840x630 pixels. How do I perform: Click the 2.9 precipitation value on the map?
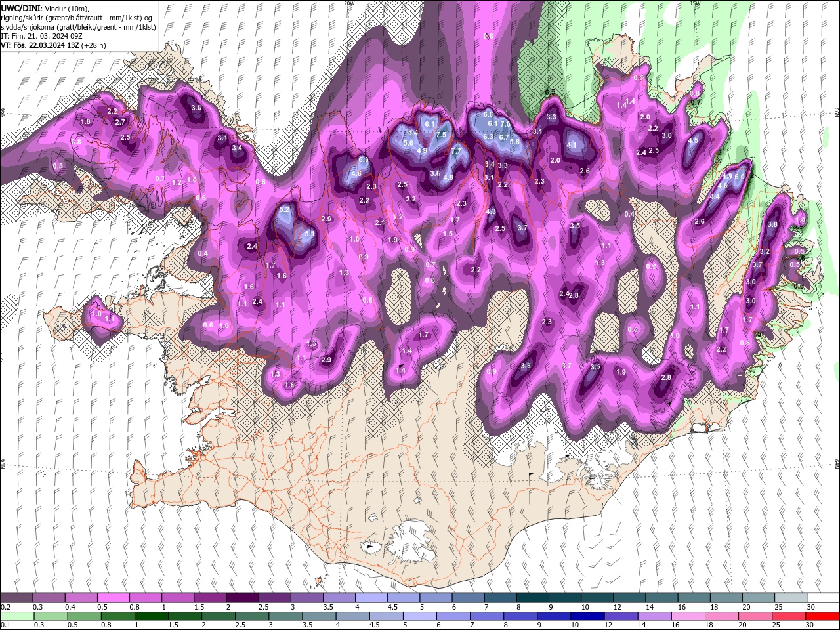coord(326,360)
